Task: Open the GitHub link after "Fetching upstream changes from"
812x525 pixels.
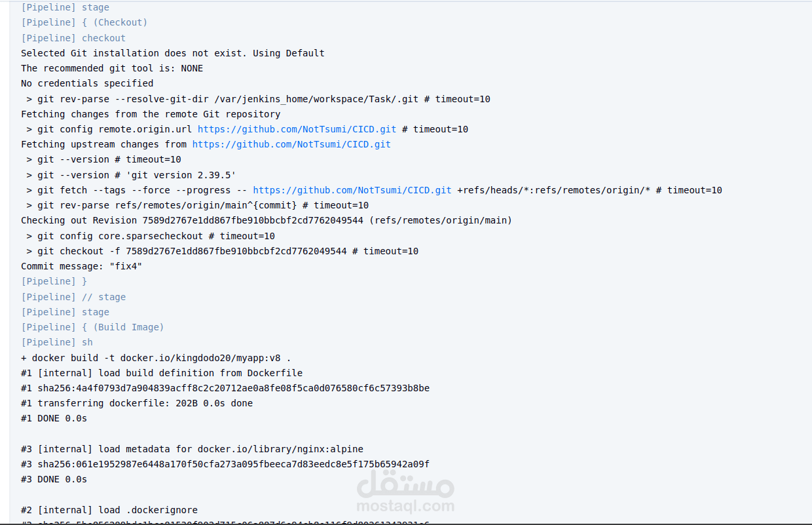Action: 291,144
